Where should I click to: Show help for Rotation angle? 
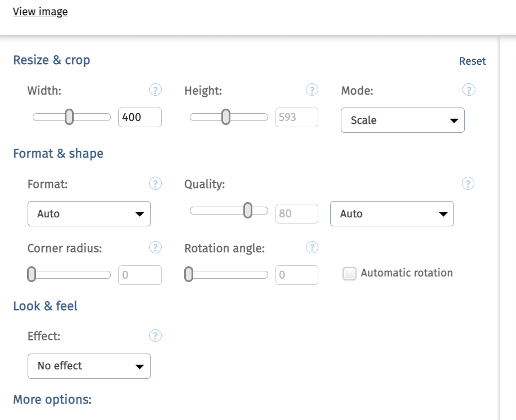pos(312,248)
